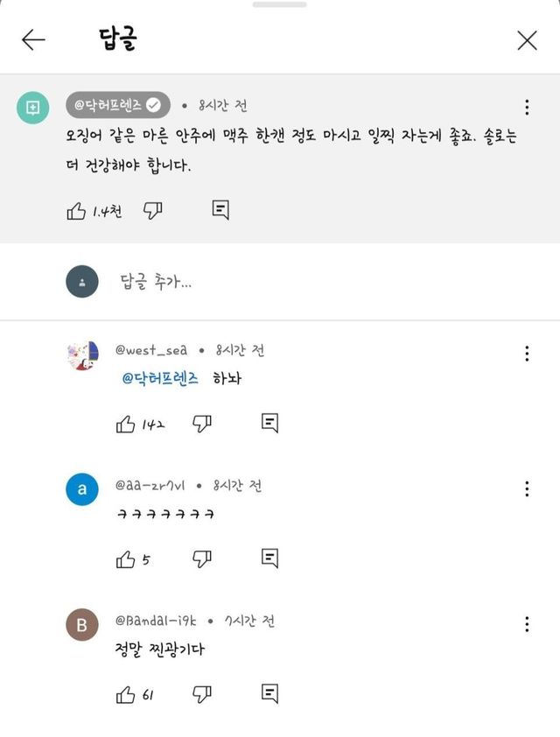Image resolution: width=560 pixels, height=737 pixels.
Task: Click the @닥터프렌즈 mention link
Action: click(161, 380)
